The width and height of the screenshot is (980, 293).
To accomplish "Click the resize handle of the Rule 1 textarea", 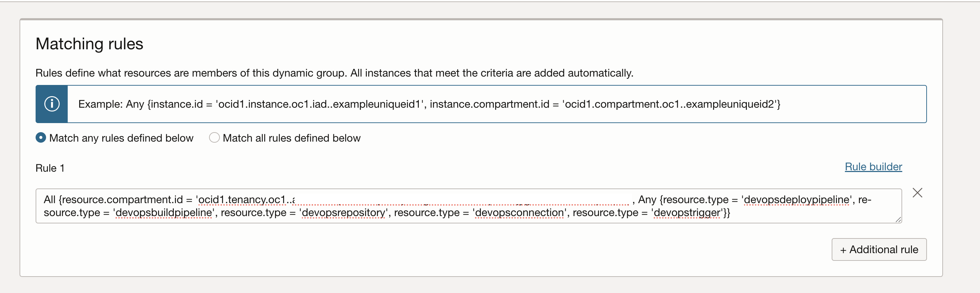I will [x=898, y=220].
